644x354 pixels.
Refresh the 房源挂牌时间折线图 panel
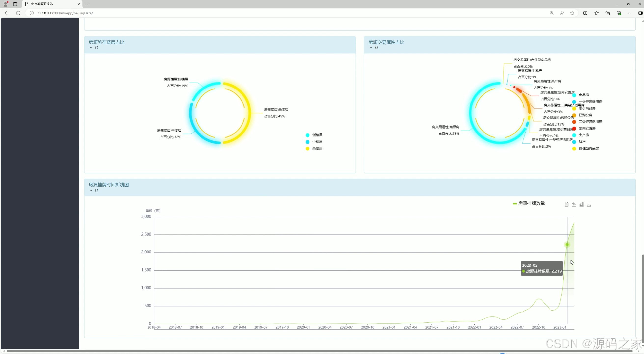pyautogui.click(x=96, y=190)
